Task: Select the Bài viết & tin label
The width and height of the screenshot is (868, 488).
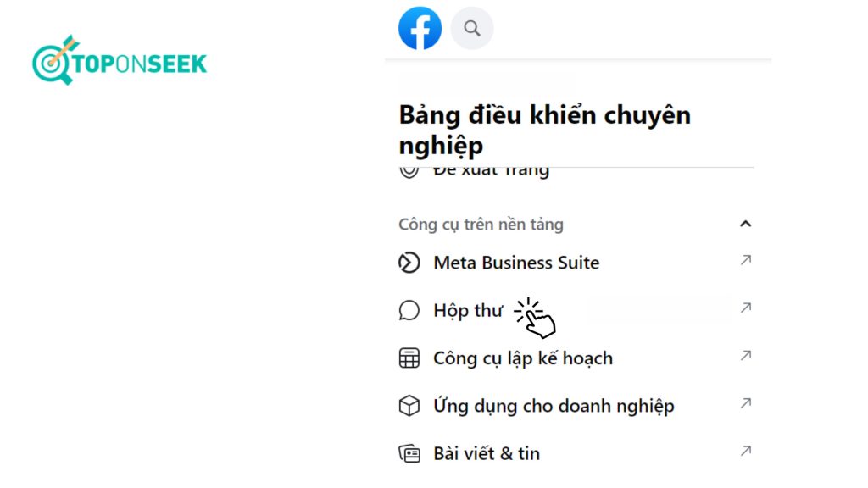Action: (x=487, y=453)
